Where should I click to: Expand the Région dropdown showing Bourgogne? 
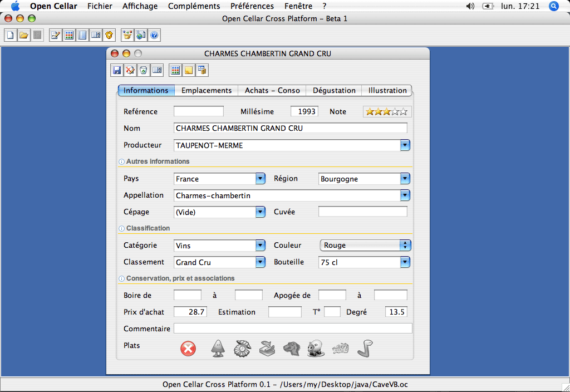405,179
